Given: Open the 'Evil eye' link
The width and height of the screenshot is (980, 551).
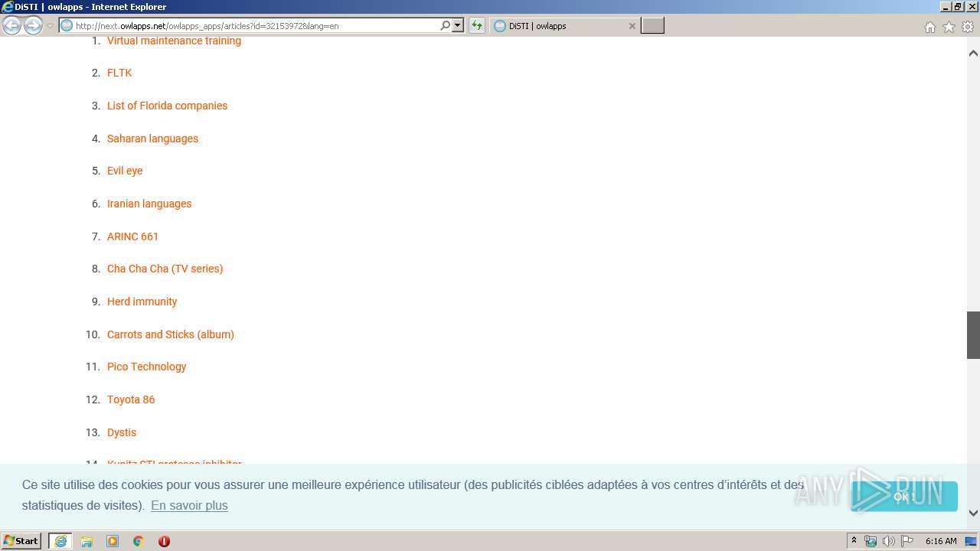Looking at the screenshot, I should (x=125, y=171).
